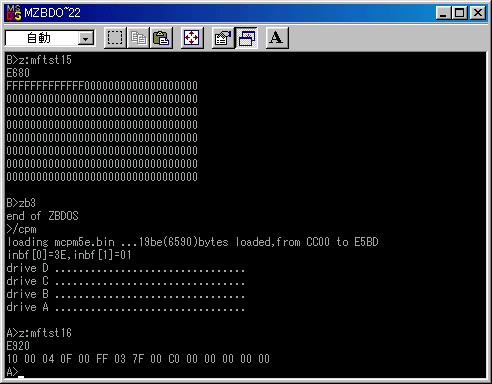Open the MS-DOS system menu icon

tap(14, 13)
